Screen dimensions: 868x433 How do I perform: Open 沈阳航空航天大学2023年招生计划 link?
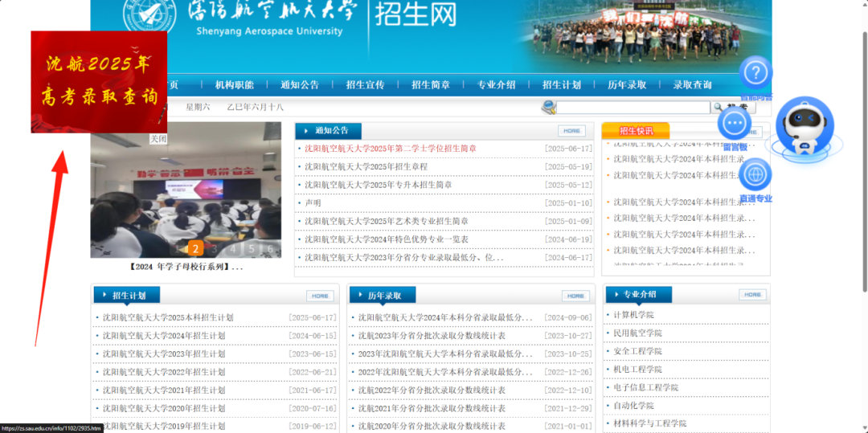pos(164,354)
